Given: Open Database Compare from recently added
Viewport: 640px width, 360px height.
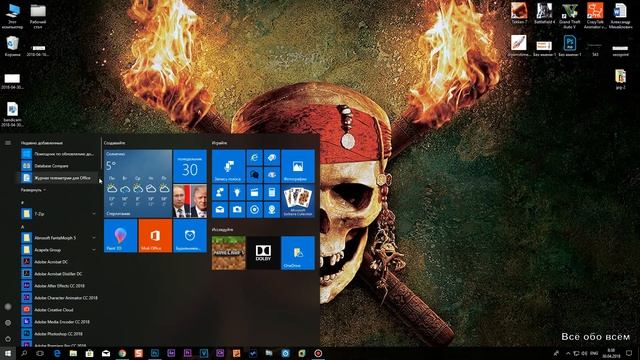Looking at the screenshot, I should [59, 166].
